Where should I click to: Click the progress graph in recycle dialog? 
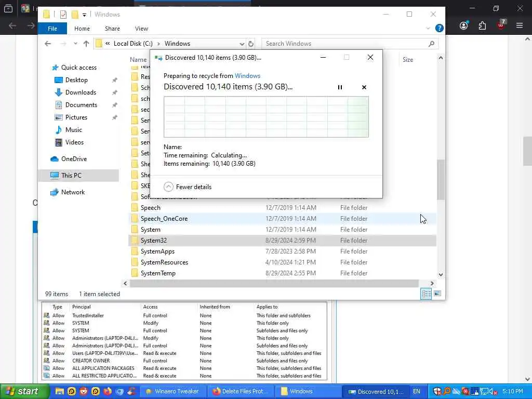point(266,117)
